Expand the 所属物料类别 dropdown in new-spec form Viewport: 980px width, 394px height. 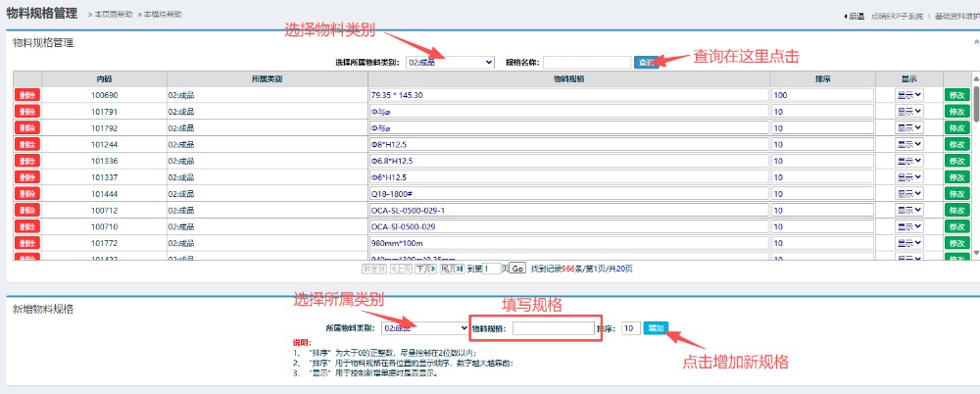(424, 328)
